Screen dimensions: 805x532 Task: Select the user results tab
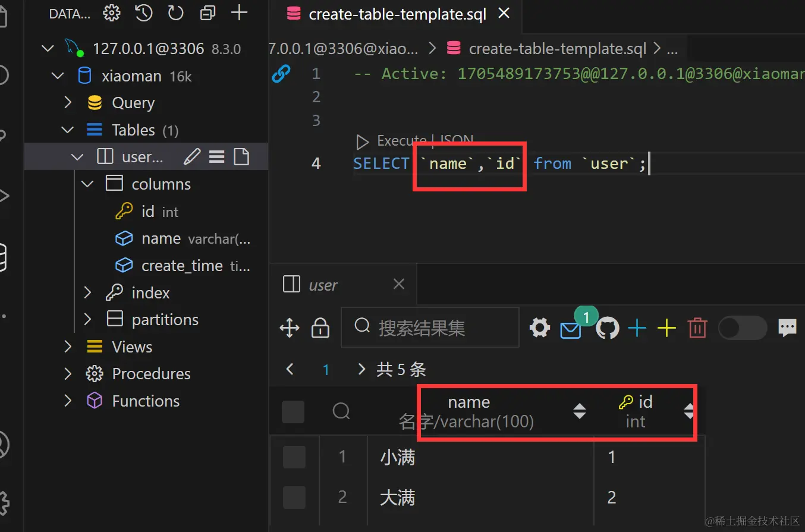click(x=344, y=285)
